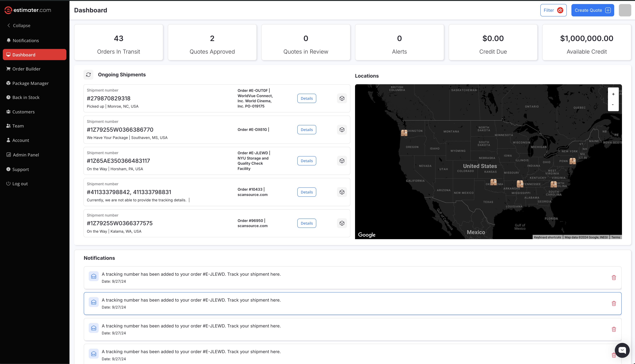Click package icon for shipment #279870829318
Screen dimensions: 635x364
342,98
